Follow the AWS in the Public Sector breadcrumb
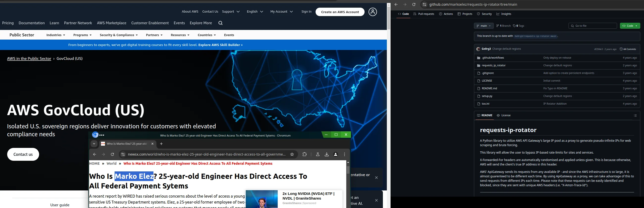The image size is (644, 208). [x=29, y=58]
